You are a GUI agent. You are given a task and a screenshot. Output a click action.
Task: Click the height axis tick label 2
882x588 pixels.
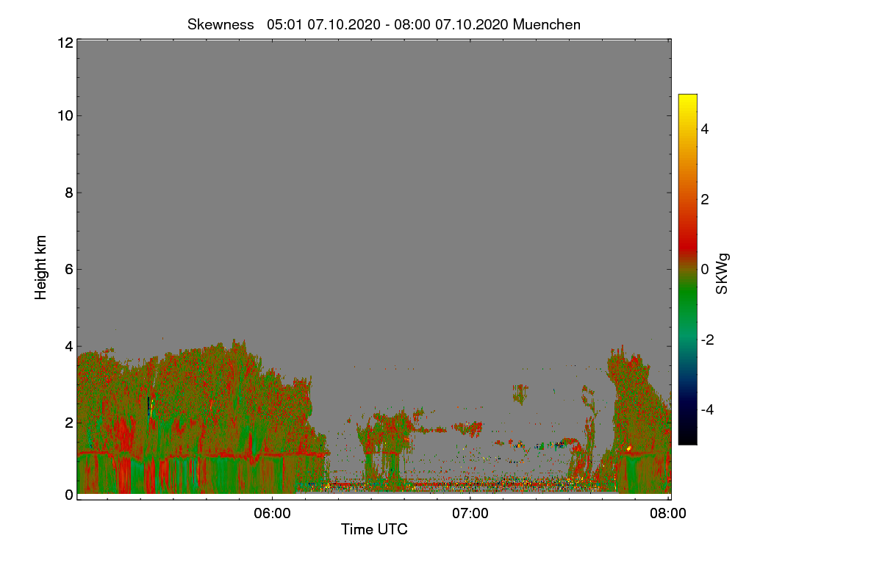pos(68,422)
